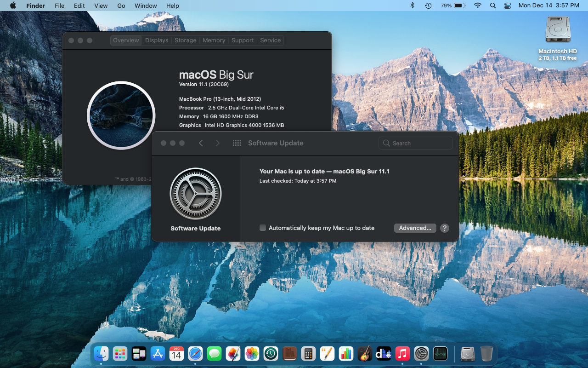This screenshot has height=368, width=588.
Task: Launch Numbers from the Dock
Action: pos(346,353)
